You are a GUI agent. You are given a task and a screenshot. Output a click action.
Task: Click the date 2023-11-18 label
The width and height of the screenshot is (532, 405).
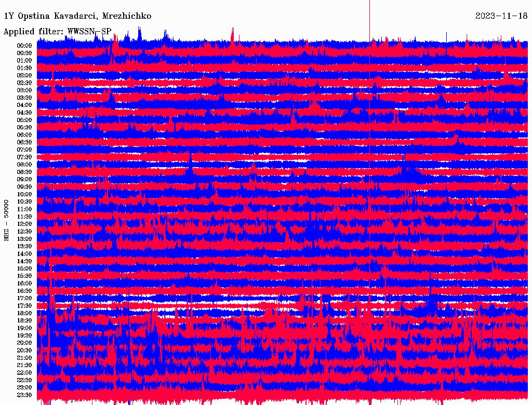(x=501, y=16)
